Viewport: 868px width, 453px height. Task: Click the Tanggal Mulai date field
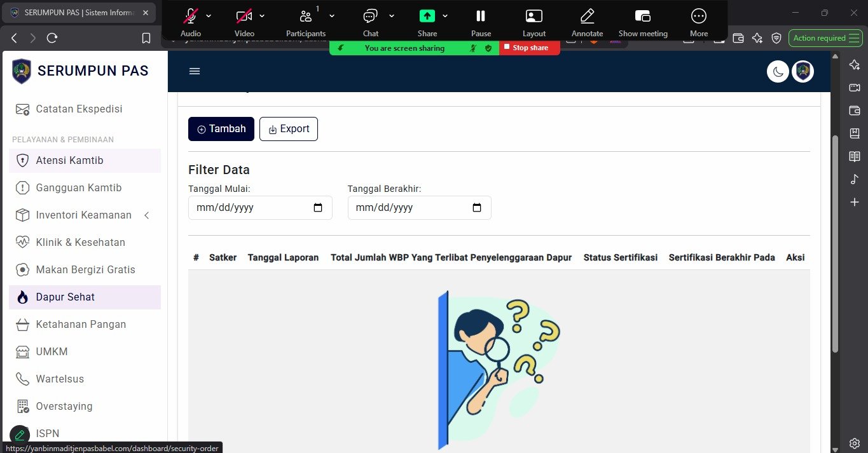click(251, 208)
